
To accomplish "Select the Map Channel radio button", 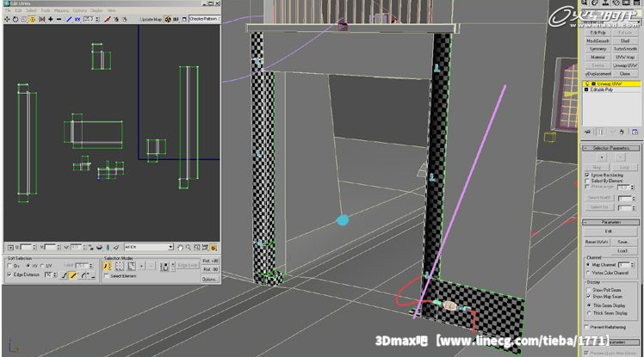I will [588, 265].
